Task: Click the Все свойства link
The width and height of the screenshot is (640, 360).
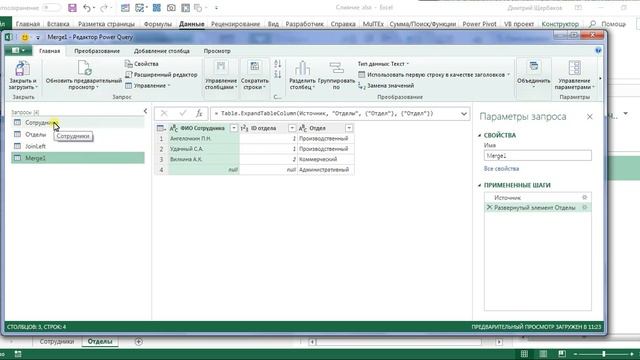Action: [x=501, y=169]
